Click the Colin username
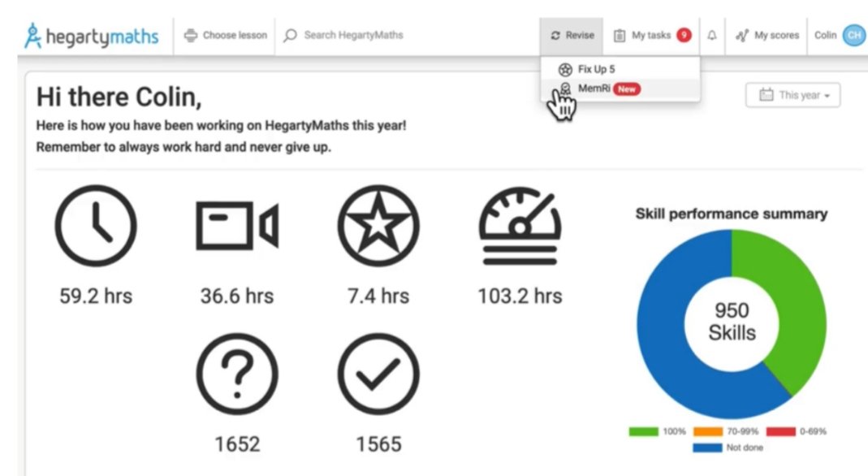The height and width of the screenshot is (476, 868). coord(825,35)
